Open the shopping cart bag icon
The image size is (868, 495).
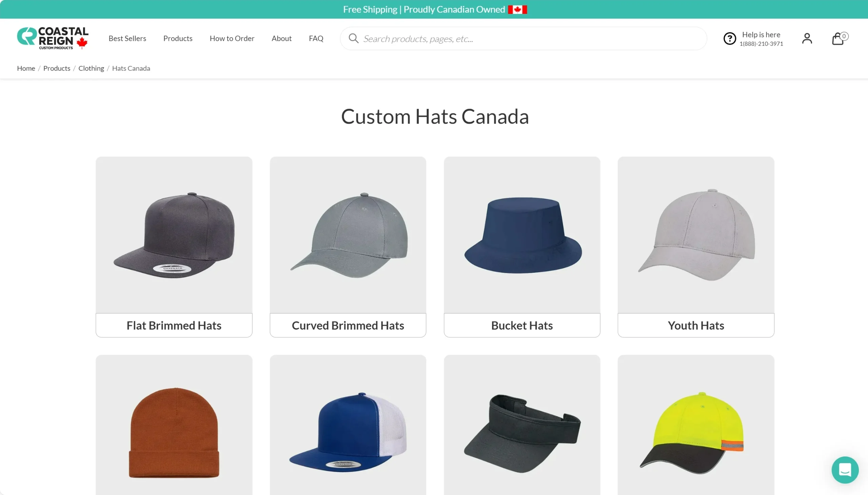point(838,39)
